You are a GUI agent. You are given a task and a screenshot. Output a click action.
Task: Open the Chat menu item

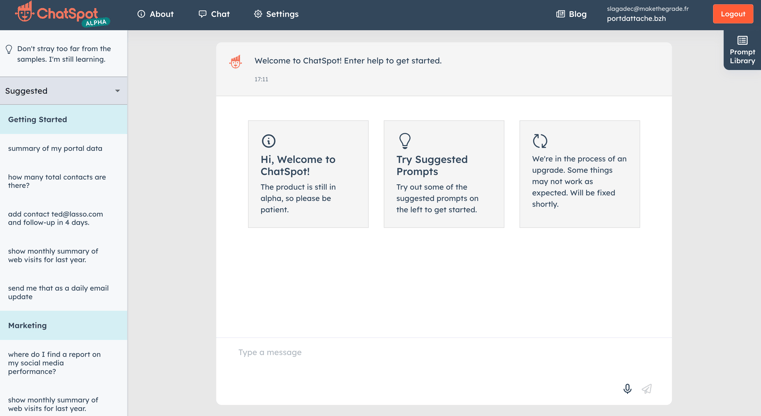point(214,14)
